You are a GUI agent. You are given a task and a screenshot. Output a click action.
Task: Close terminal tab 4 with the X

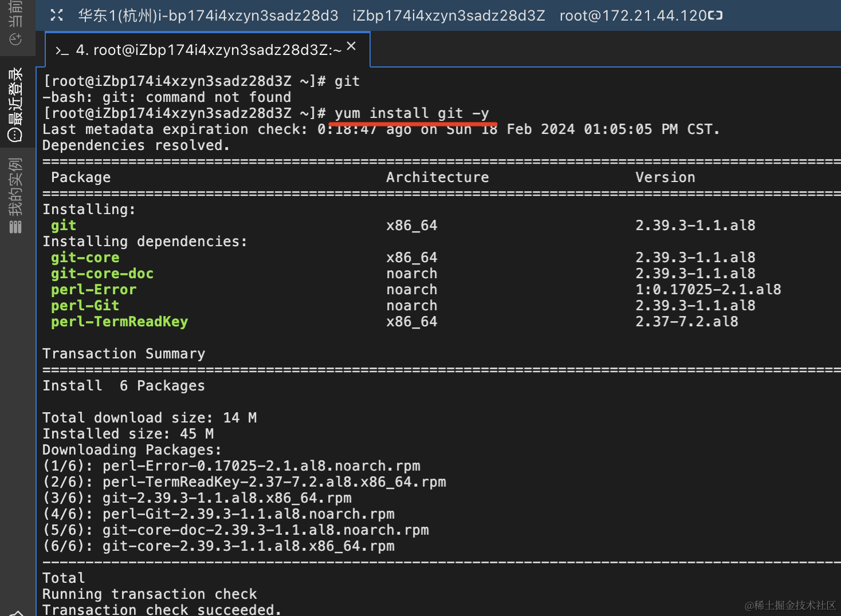pos(351,46)
